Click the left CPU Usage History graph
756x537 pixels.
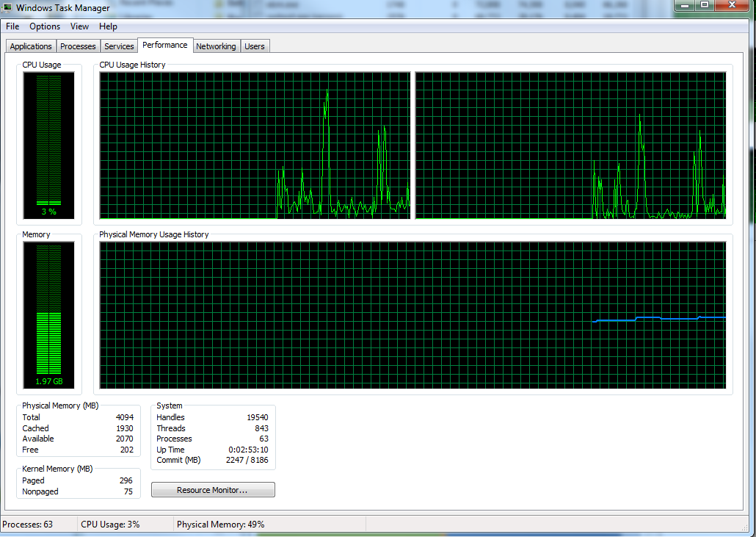point(255,145)
